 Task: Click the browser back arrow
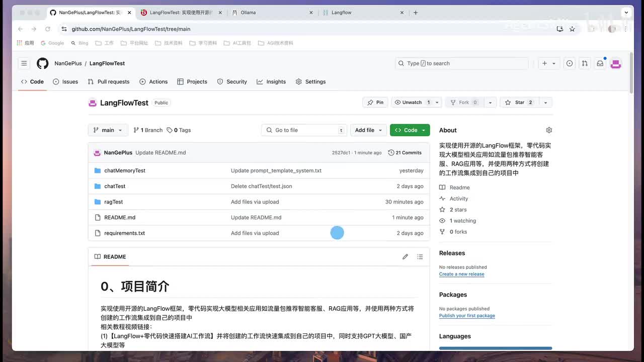[x=20, y=29]
